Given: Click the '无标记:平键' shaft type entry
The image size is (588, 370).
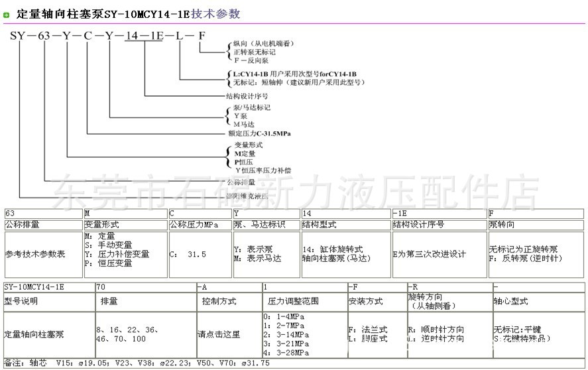Looking at the screenshot, I should [x=517, y=330].
